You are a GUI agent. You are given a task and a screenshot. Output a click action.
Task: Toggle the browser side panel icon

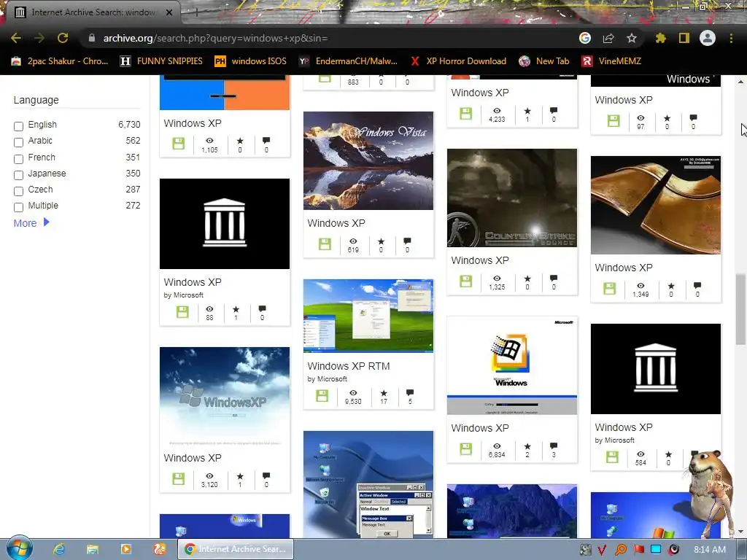click(x=684, y=38)
